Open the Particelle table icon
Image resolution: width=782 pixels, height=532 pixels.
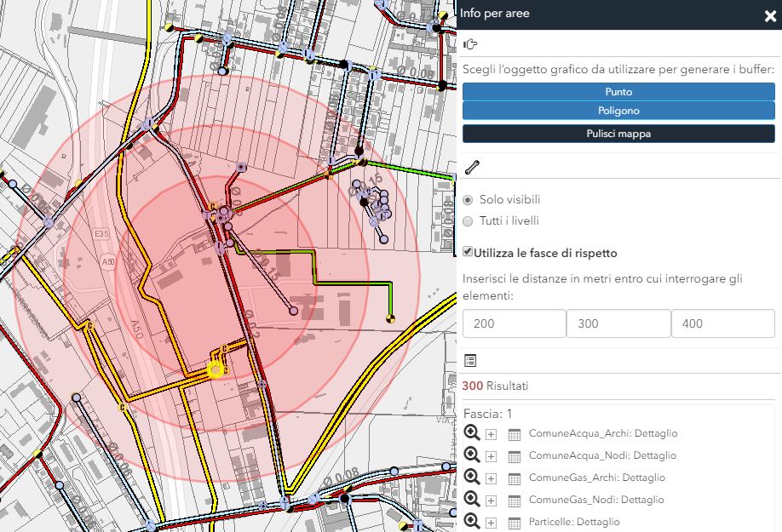click(x=515, y=523)
